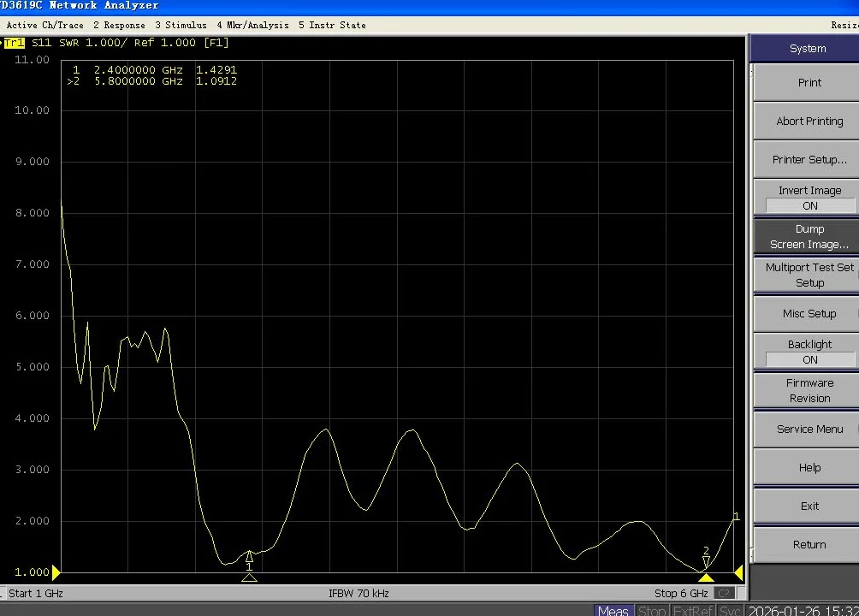Click the Stop 6 GHz field
859x616 pixels.
click(681, 593)
